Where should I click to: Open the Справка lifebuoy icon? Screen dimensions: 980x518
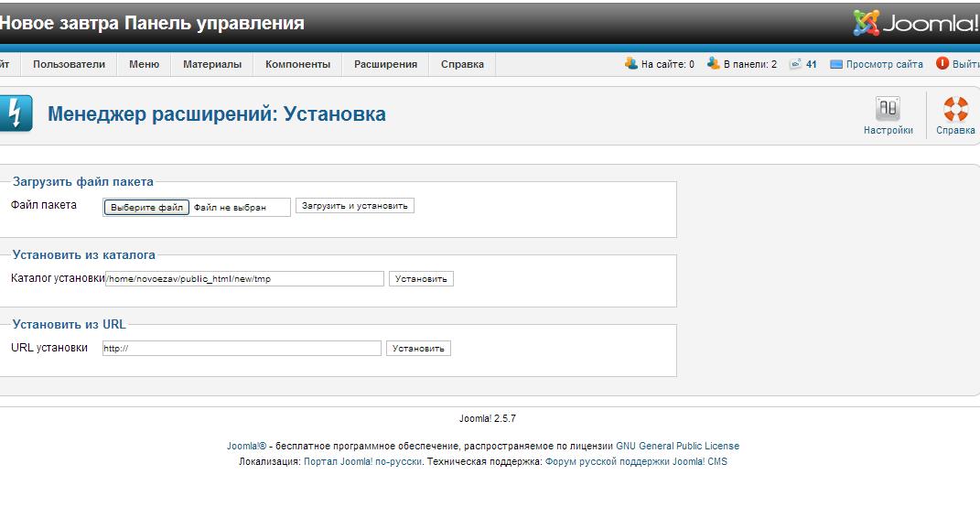tap(955, 110)
